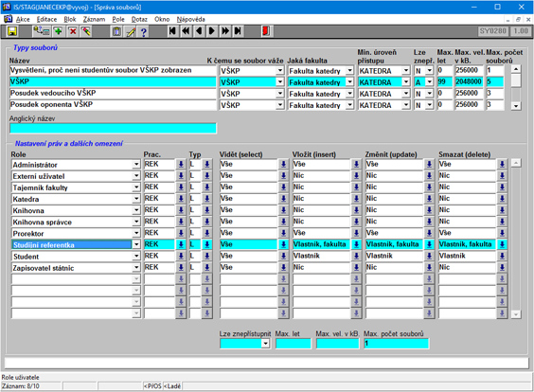Click the red X delete record icon

73,31
